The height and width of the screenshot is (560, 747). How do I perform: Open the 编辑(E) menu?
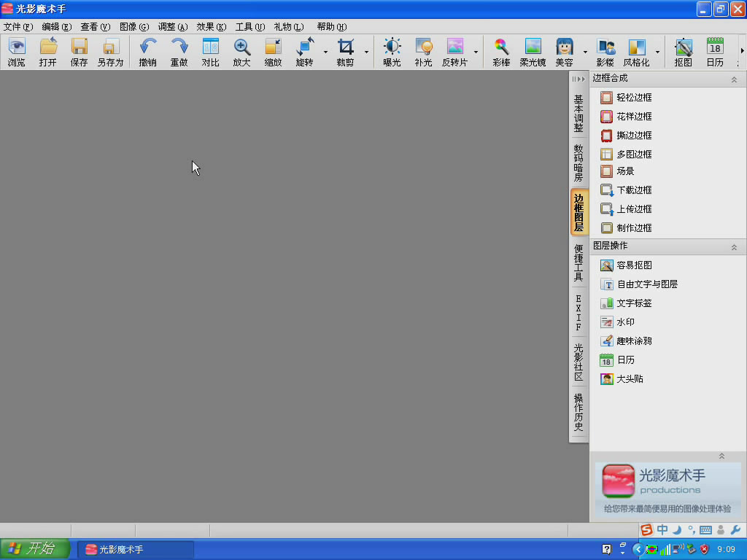(57, 27)
